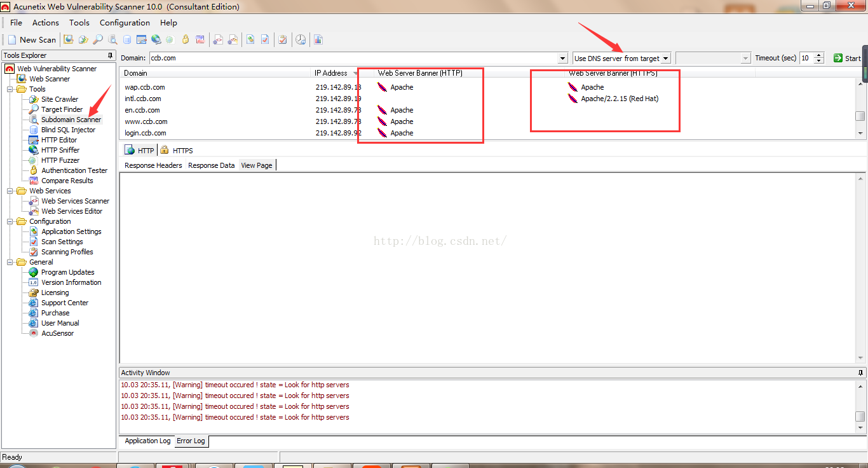Toggle the Activity Window pin icon

tap(860, 373)
